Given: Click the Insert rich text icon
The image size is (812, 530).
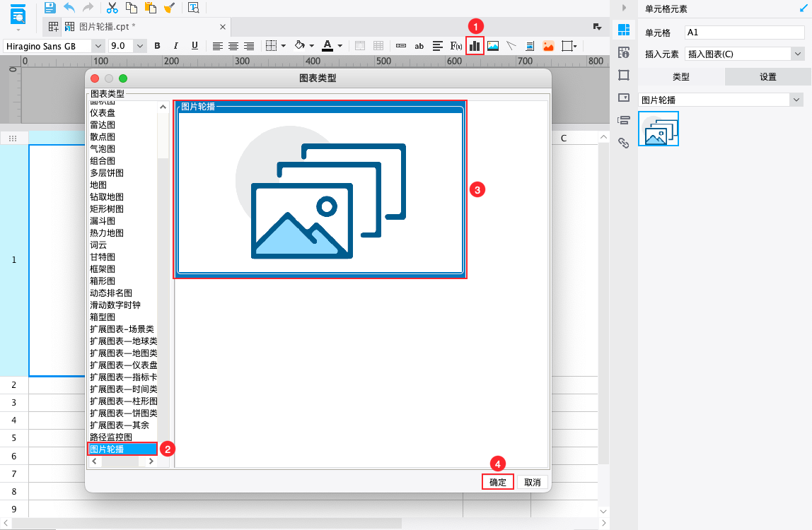Looking at the screenshot, I should point(438,46).
